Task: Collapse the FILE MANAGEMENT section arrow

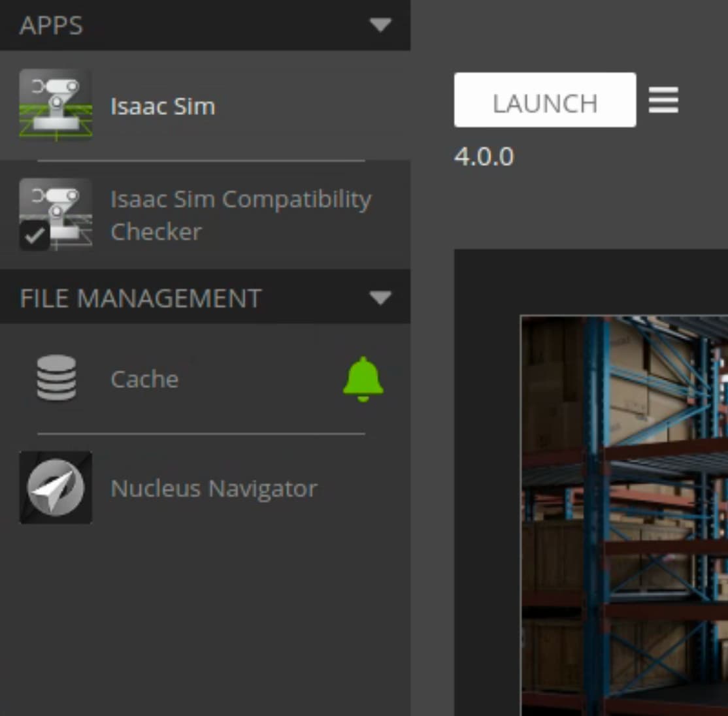Action: click(381, 297)
